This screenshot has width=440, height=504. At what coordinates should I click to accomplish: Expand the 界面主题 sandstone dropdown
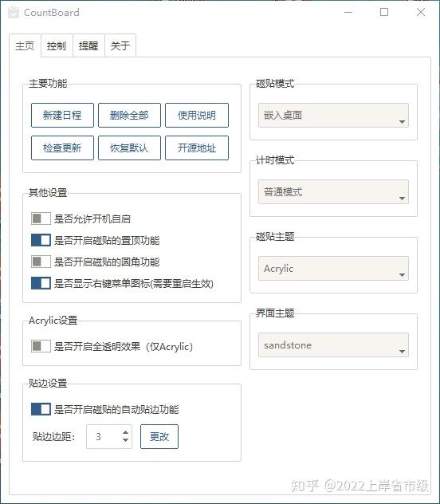click(333, 345)
